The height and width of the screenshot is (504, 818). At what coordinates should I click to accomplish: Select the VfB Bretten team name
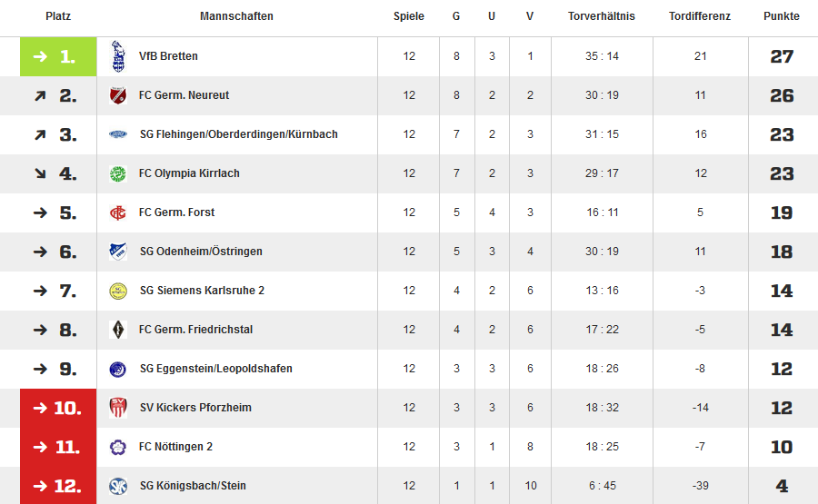[x=168, y=56]
